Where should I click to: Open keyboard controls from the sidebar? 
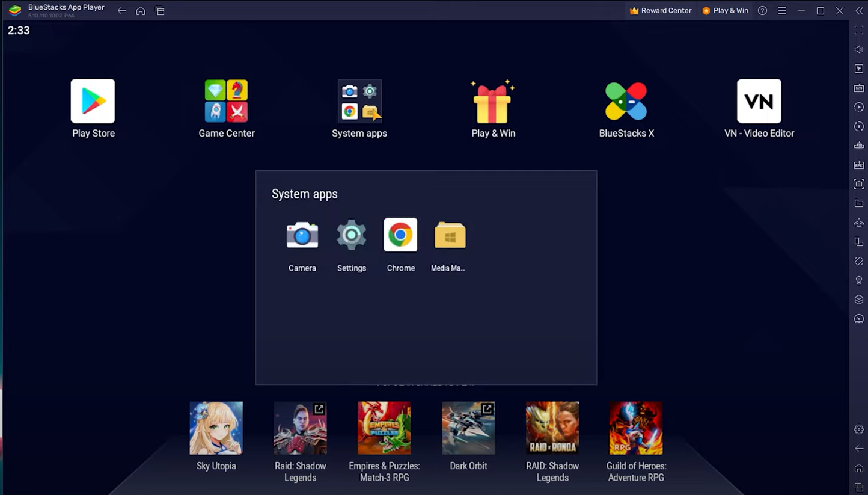coord(858,87)
